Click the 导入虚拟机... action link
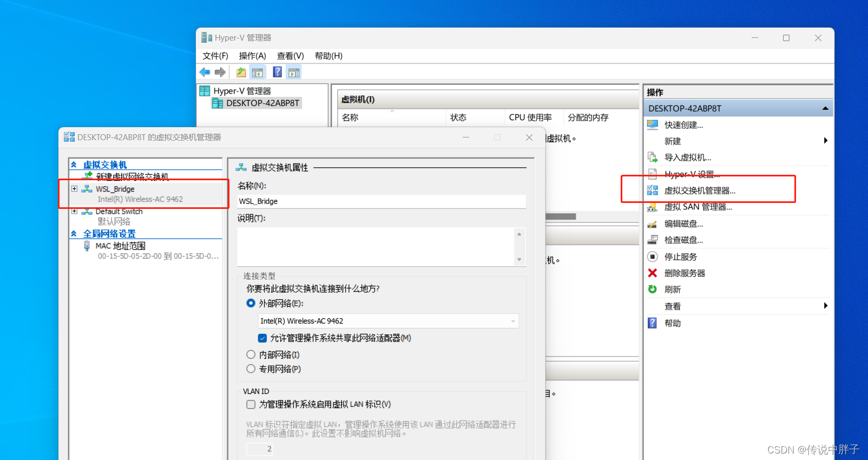The width and height of the screenshot is (868, 460). [x=688, y=157]
